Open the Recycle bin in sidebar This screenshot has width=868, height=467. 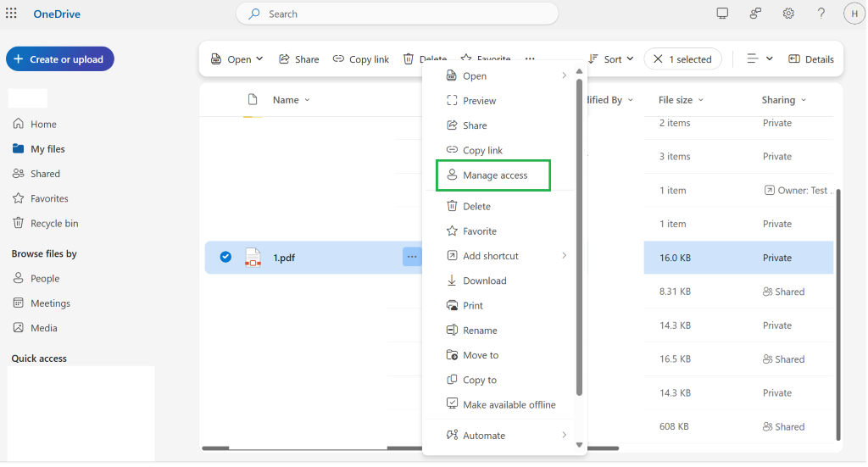pyautogui.click(x=46, y=223)
